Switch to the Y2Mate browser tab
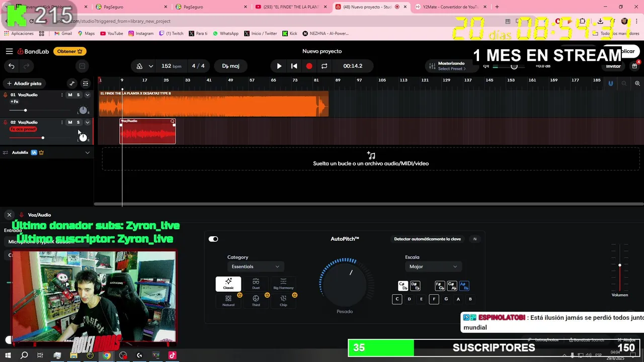This screenshot has height=362, width=644. (x=451, y=7)
